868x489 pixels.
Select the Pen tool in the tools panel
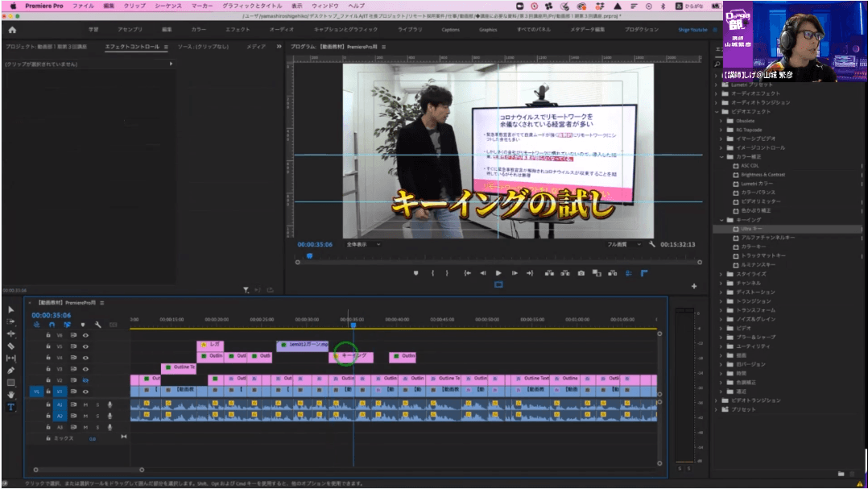(11, 371)
